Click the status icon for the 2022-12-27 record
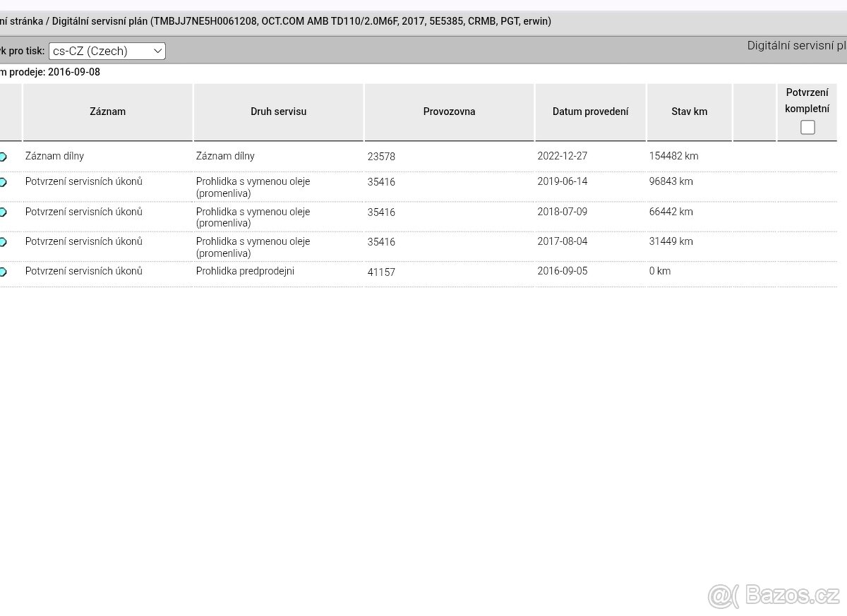847x616 pixels. coord(3,157)
